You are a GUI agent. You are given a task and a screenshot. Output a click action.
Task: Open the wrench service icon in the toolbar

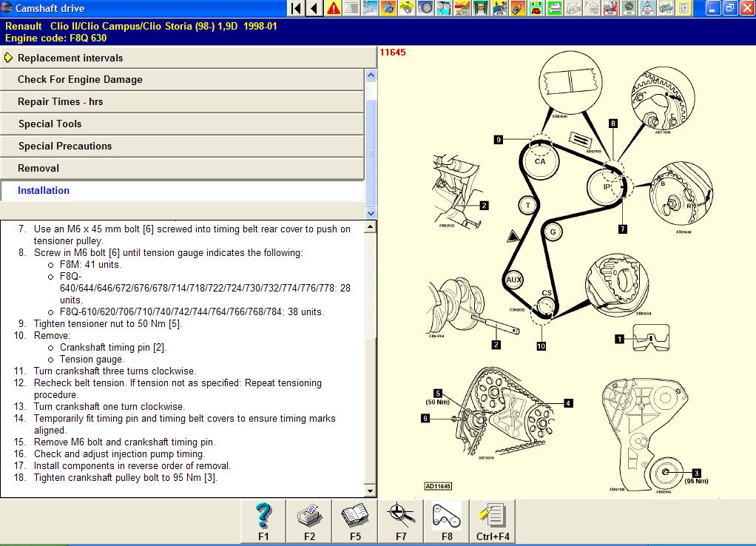371,8
